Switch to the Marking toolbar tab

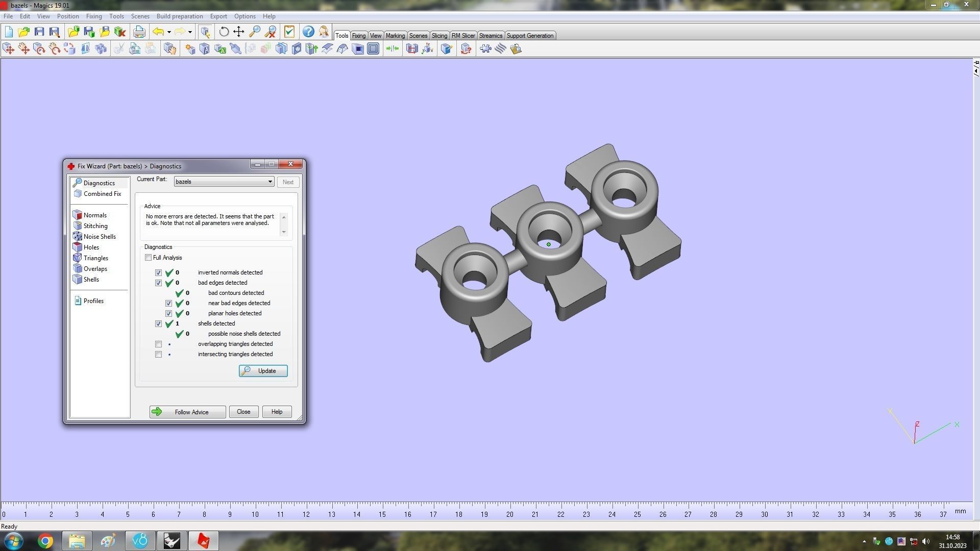[395, 36]
